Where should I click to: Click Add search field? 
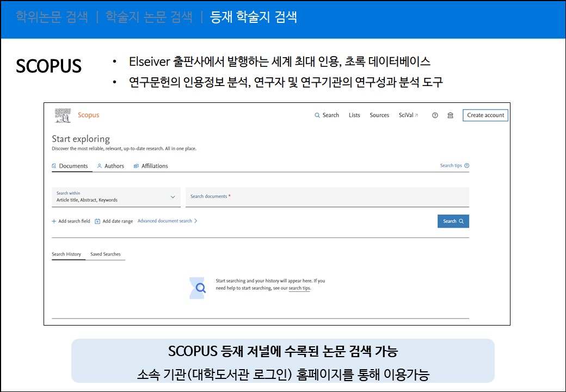pyautogui.click(x=71, y=221)
